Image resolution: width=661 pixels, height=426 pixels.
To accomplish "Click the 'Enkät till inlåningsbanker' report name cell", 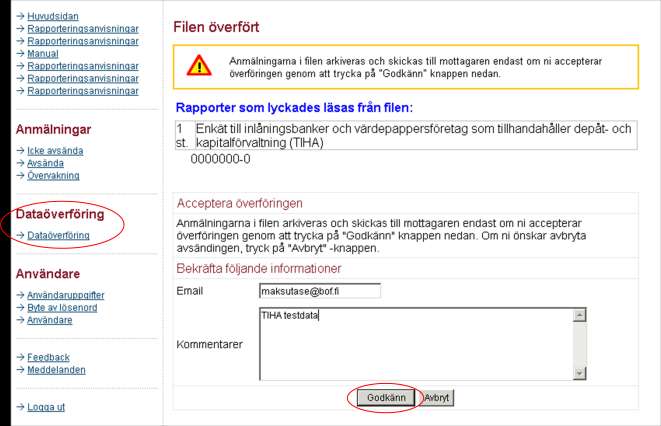I will click(x=415, y=136).
